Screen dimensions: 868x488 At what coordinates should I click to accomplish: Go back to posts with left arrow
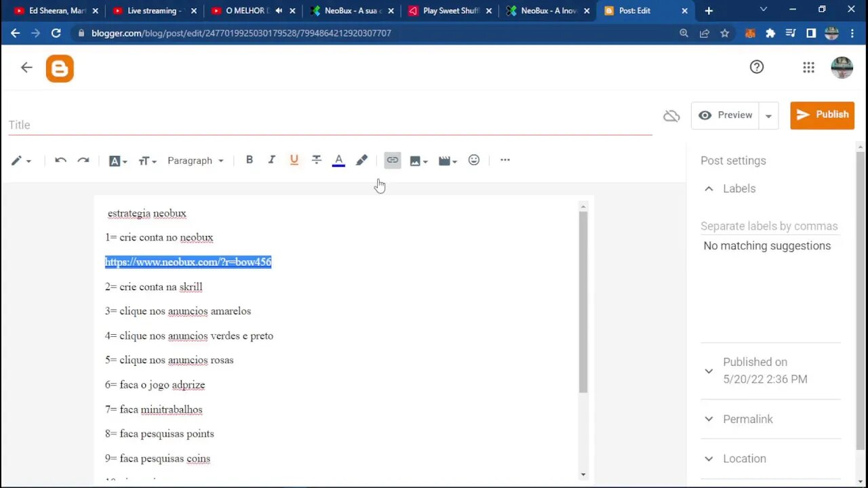point(26,67)
